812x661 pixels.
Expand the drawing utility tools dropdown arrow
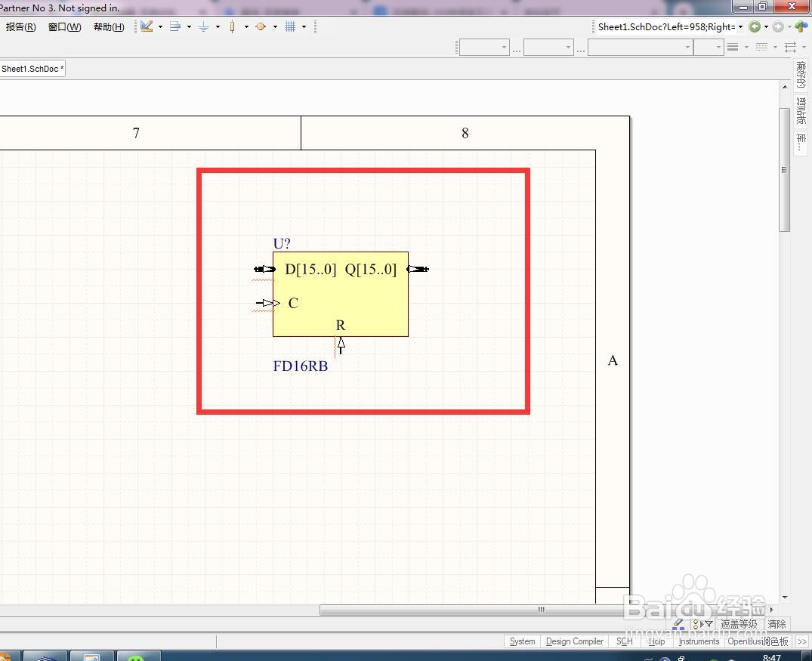pos(161,26)
